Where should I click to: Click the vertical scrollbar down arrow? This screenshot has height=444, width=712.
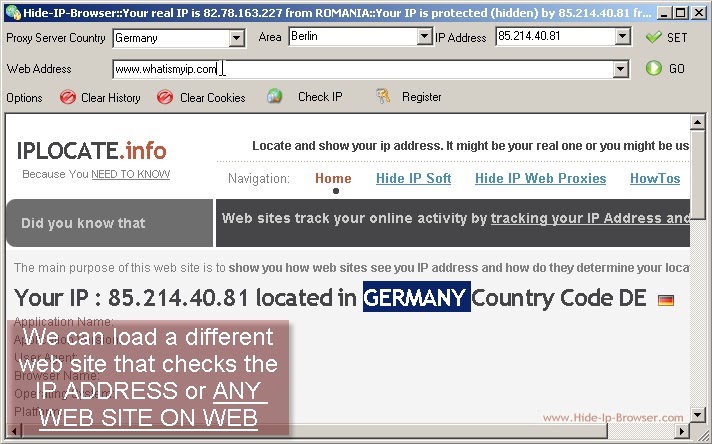click(x=697, y=414)
